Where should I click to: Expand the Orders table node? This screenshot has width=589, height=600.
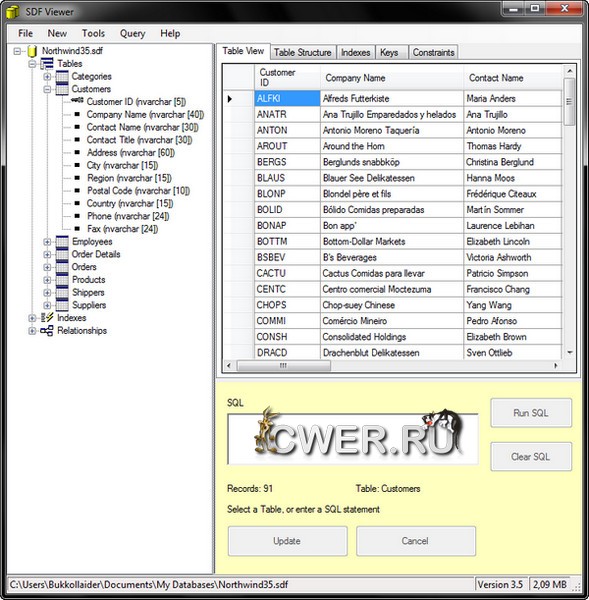click(47, 267)
